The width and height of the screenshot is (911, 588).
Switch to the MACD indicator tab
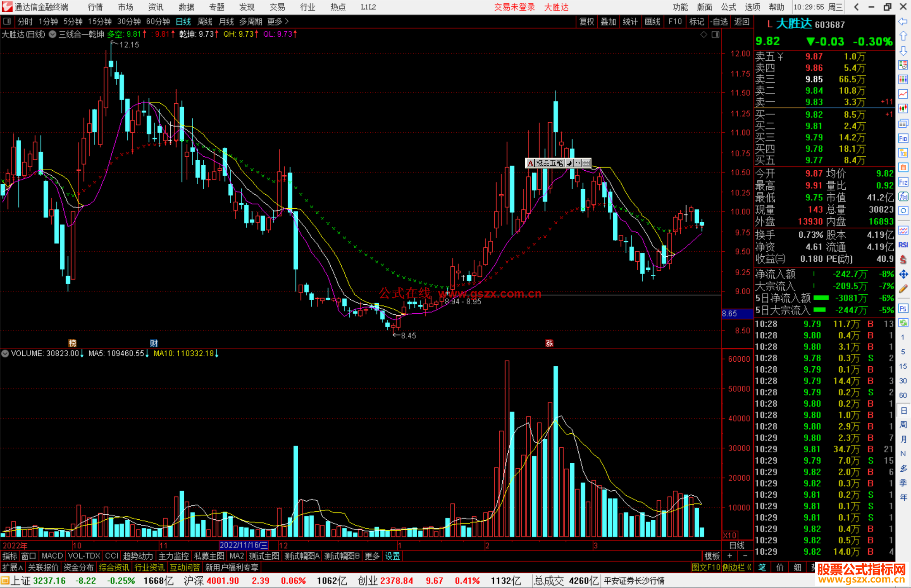tap(52, 556)
